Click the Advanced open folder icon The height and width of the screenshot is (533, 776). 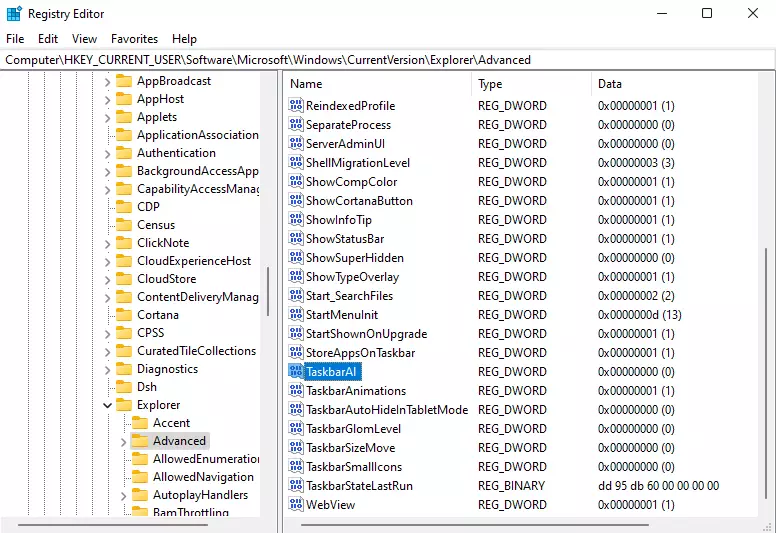[x=140, y=440]
